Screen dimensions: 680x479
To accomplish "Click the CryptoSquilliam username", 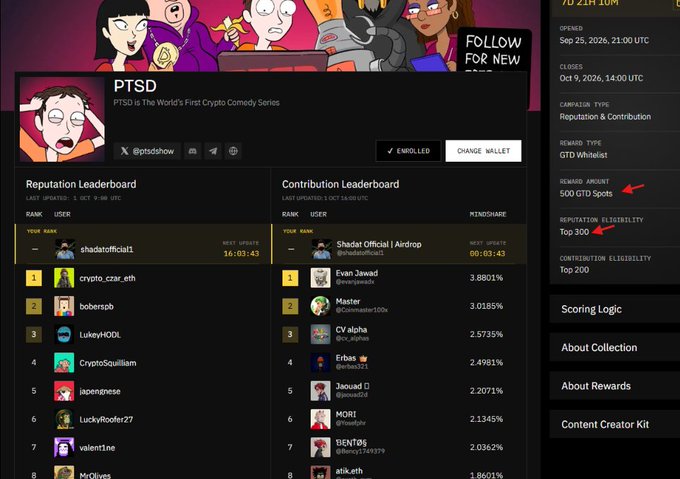I will (108, 363).
